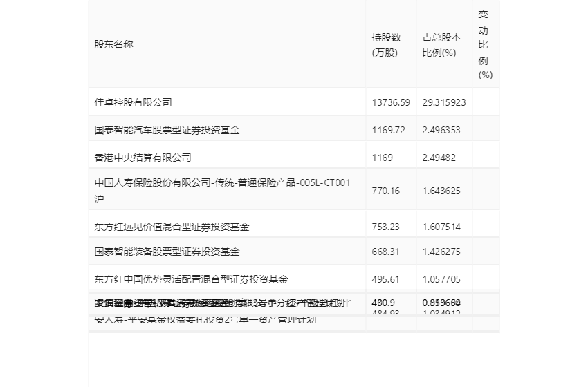Click percentage value 1.607514

pyautogui.click(x=441, y=227)
